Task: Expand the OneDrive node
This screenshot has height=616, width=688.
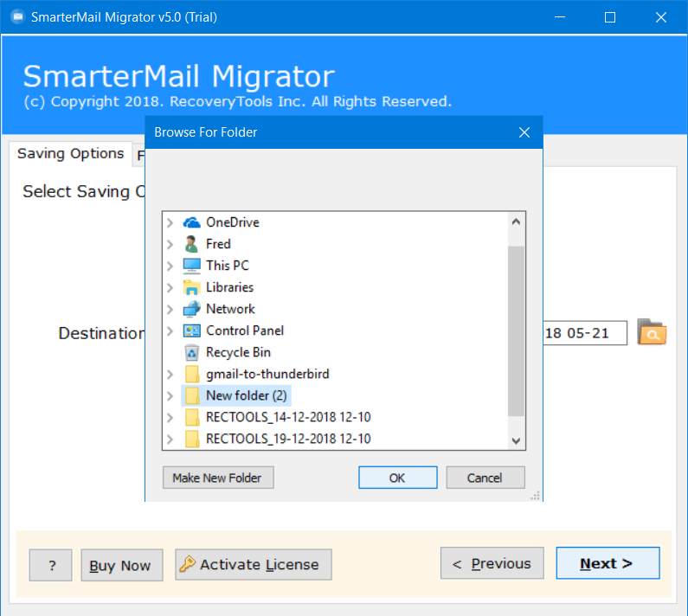Action: (170, 223)
